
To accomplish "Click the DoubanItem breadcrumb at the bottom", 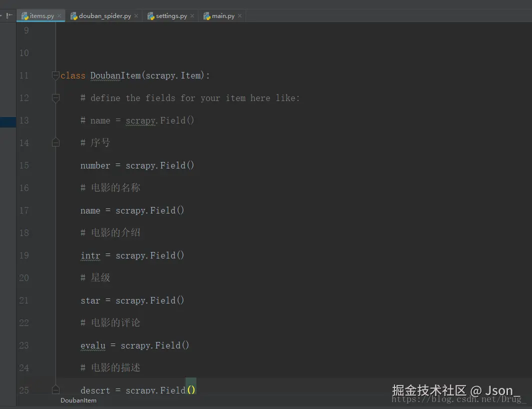I will 78,400.
